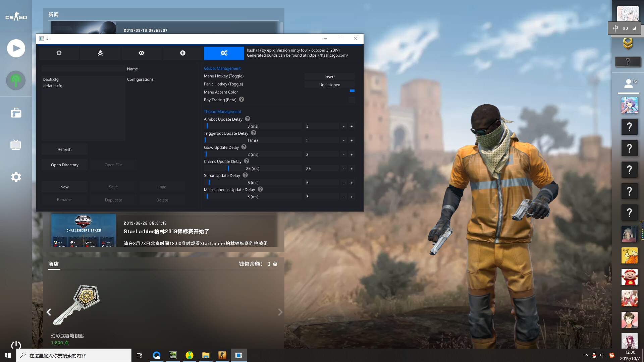Decrease Chams Update Delay with minus
The width and height of the screenshot is (644, 362).
[x=343, y=169]
